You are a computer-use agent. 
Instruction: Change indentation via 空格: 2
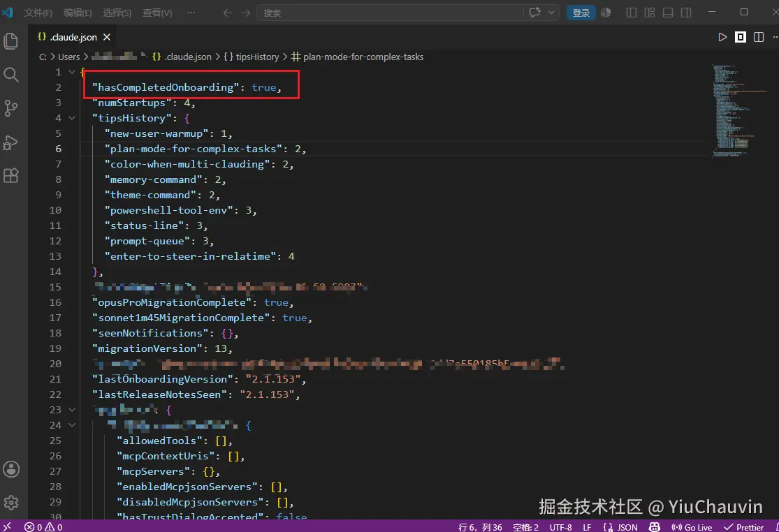coord(525,526)
